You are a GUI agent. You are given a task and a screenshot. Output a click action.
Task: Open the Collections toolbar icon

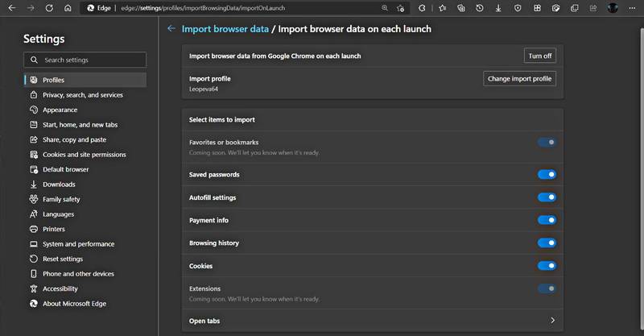click(460, 8)
